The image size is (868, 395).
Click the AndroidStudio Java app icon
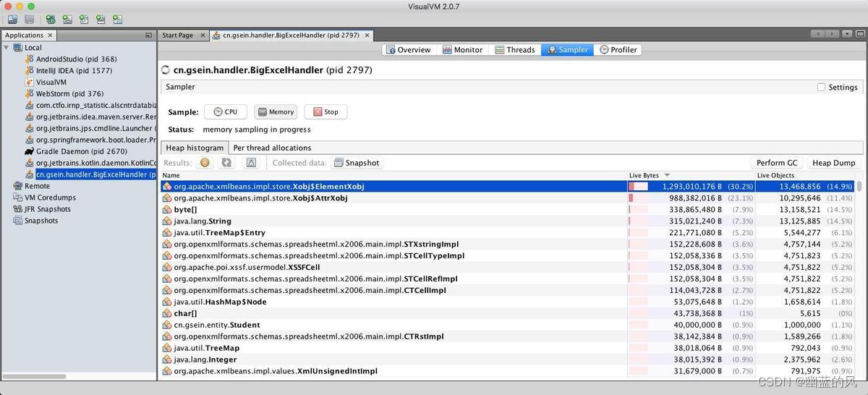pos(30,59)
